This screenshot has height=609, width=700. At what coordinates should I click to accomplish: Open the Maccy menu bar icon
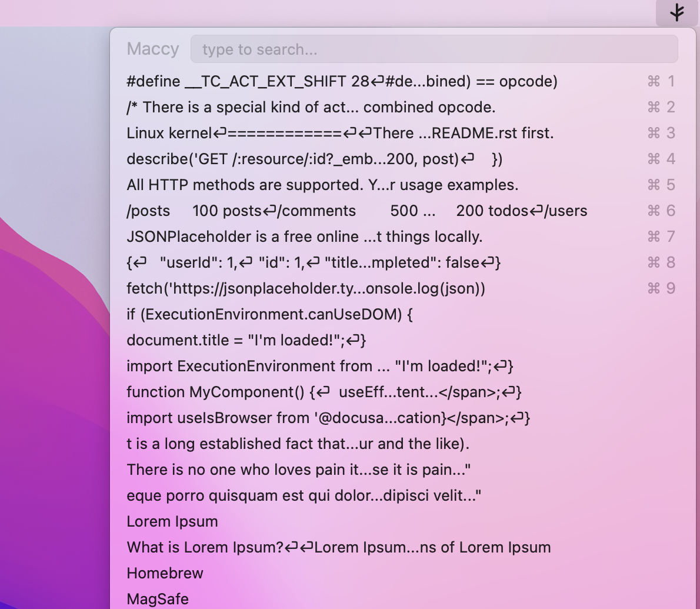point(676,12)
